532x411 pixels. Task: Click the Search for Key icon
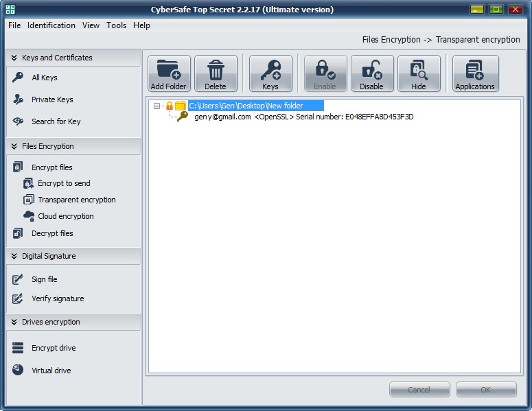tap(18, 121)
